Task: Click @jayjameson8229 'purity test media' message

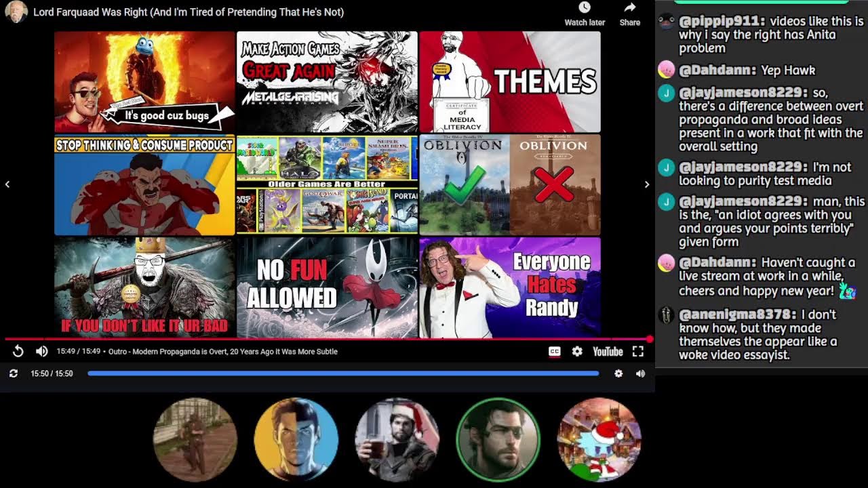Action: tap(765, 174)
